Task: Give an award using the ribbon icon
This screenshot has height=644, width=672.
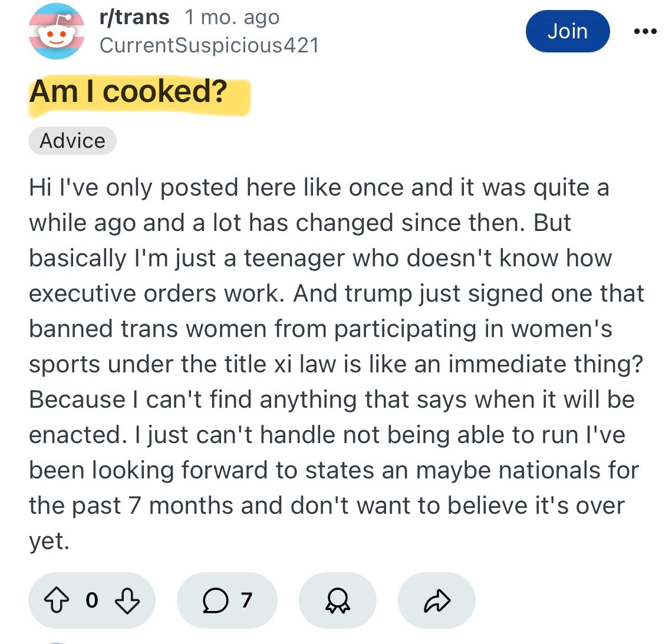Action: [x=338, y=600]
